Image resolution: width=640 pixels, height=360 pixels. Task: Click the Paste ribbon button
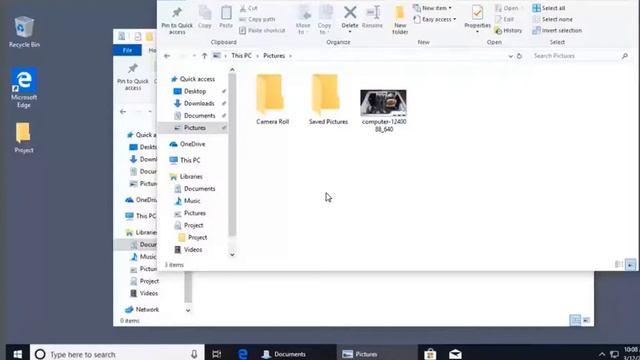pyautogui.click(x=226, y=18)
